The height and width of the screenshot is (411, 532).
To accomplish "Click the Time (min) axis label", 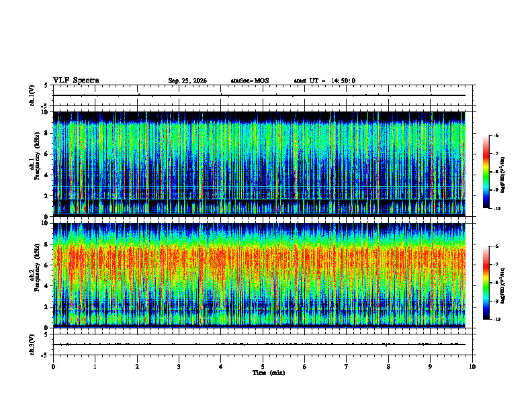I will pos(269,373).
